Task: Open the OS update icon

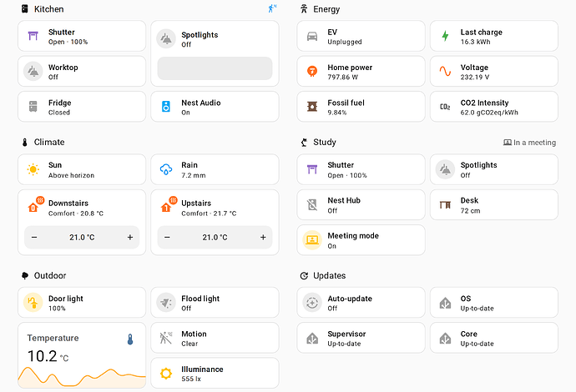Action: pos(445,303)
